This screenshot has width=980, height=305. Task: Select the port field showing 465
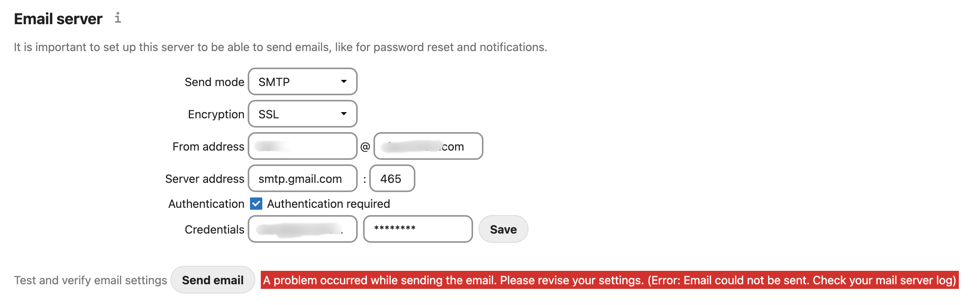pyautogui.click(x=392, y=178)
